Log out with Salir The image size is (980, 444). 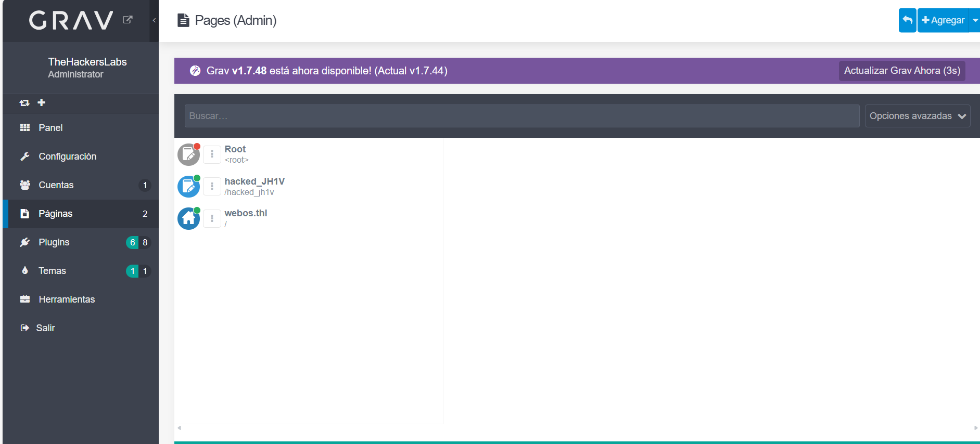81,328
